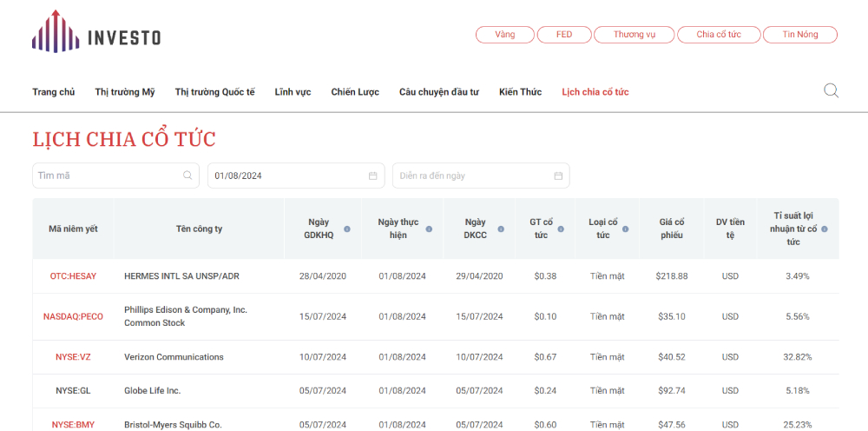868x431 pixels.
Task: Click stock price $218.88
Action: (x=672, y=275)
